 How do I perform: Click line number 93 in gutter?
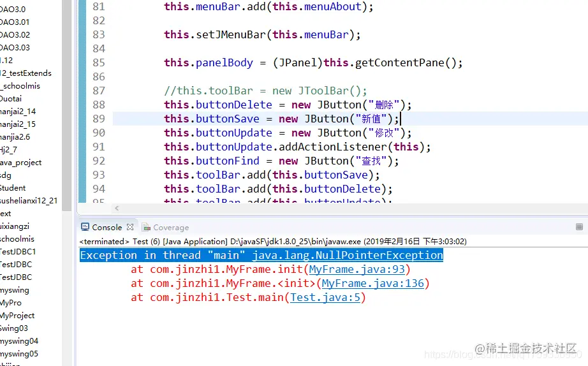[99, 175]
